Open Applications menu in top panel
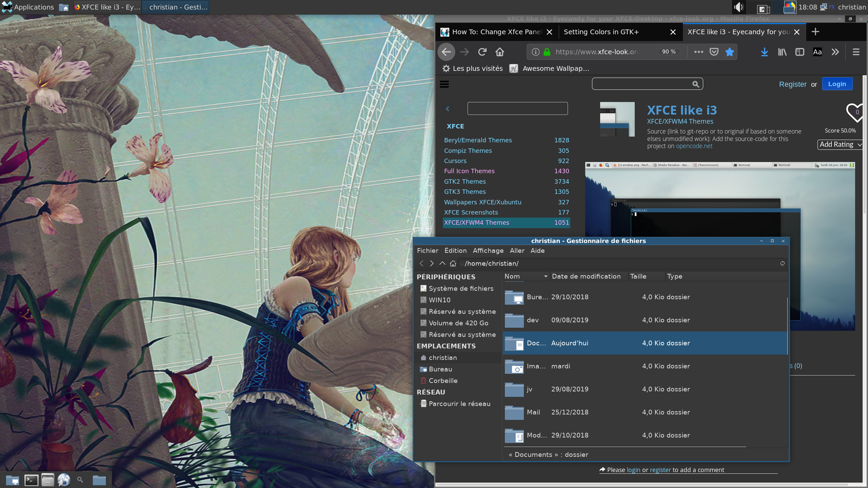The image size is (868, 488). pyautogui.click(x=28, y=7)
